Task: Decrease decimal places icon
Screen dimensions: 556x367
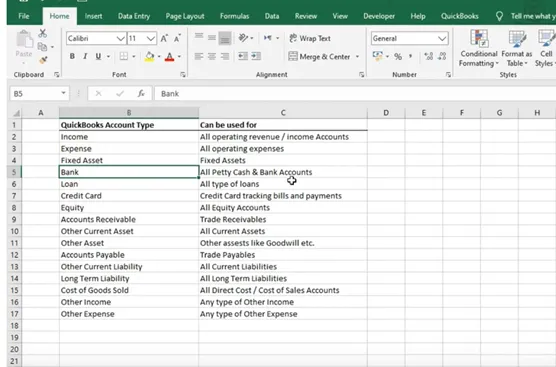Action: click(442, 56)
